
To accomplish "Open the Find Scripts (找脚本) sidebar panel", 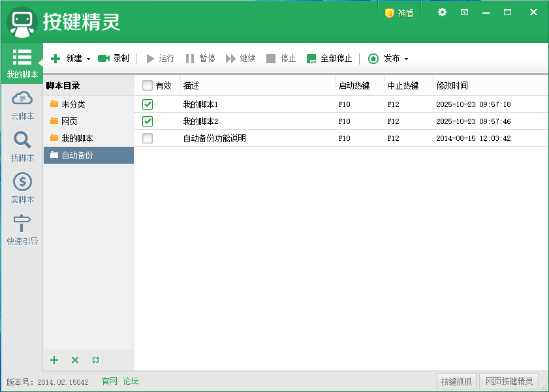I will (22, 145).
